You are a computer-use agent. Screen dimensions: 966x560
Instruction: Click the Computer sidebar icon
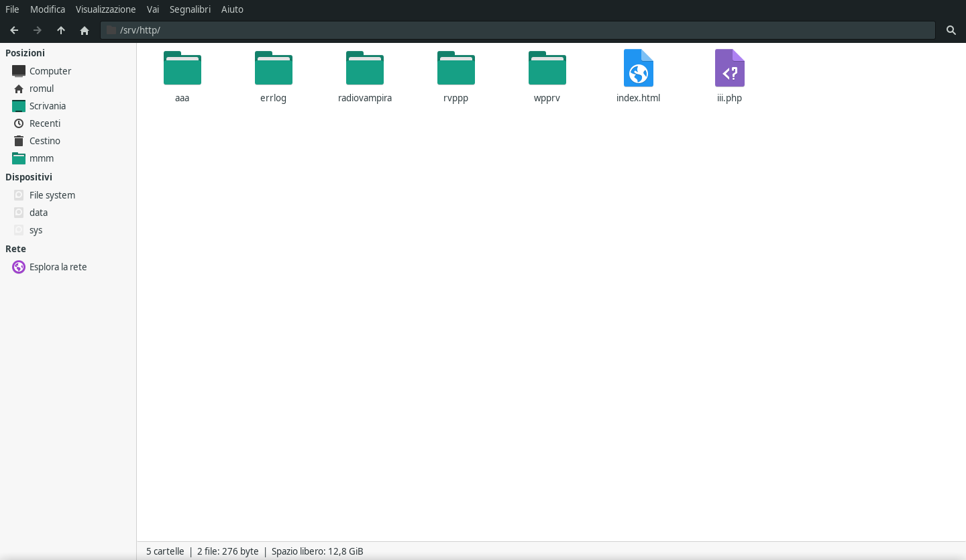(19, 71)
